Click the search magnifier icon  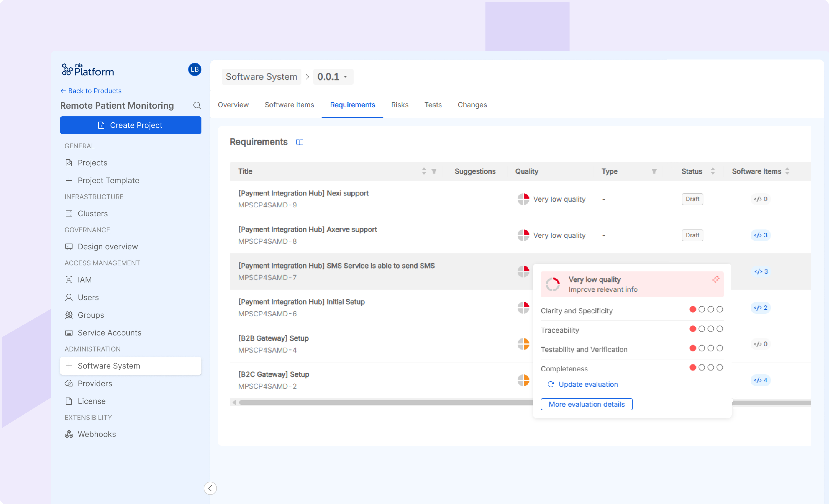point(197,106)
